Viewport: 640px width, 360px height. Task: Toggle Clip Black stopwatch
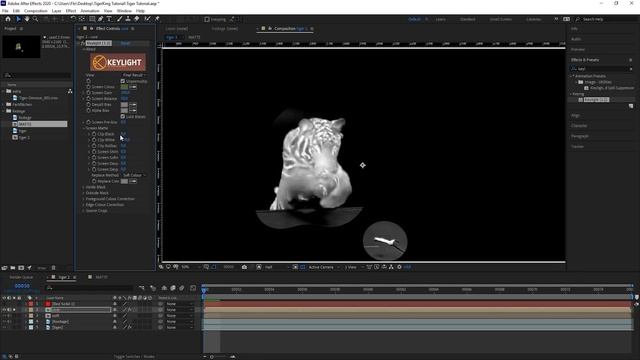coord(94,134)
